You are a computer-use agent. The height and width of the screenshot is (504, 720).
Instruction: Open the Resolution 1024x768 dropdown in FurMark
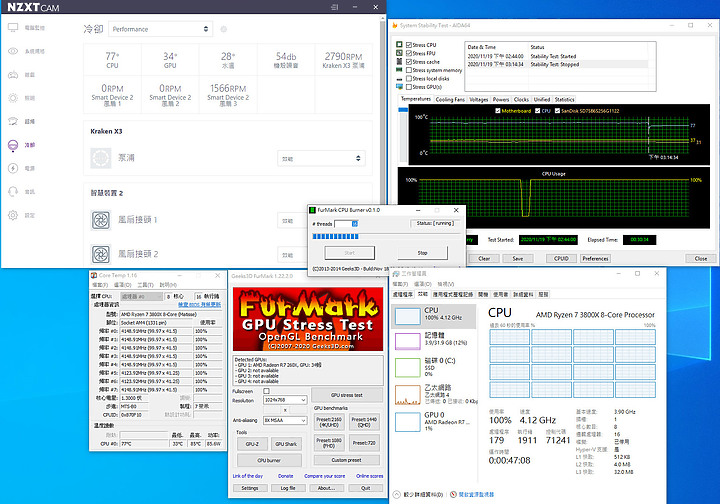click(285, 400)
